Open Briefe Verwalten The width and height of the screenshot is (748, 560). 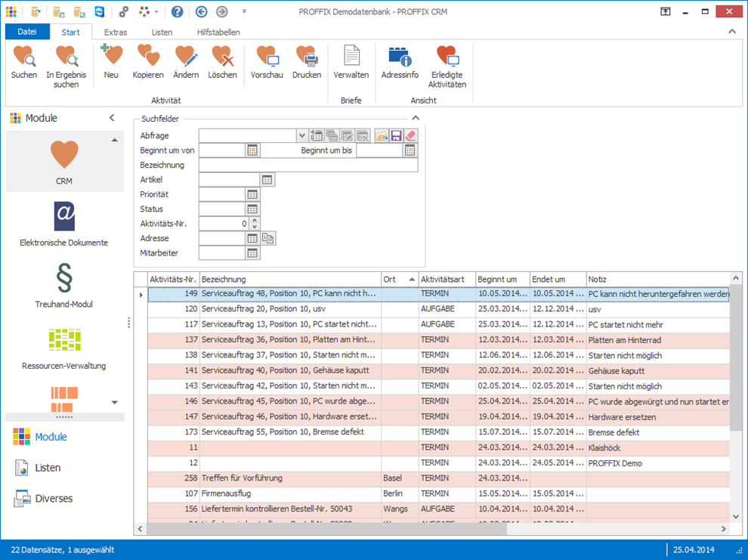pos(351,61)
